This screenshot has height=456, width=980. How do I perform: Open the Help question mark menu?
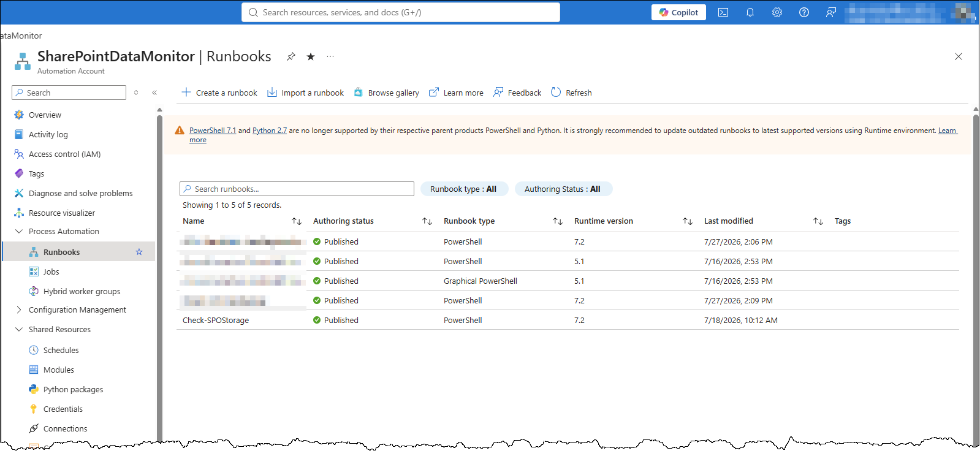click(804, 12)
